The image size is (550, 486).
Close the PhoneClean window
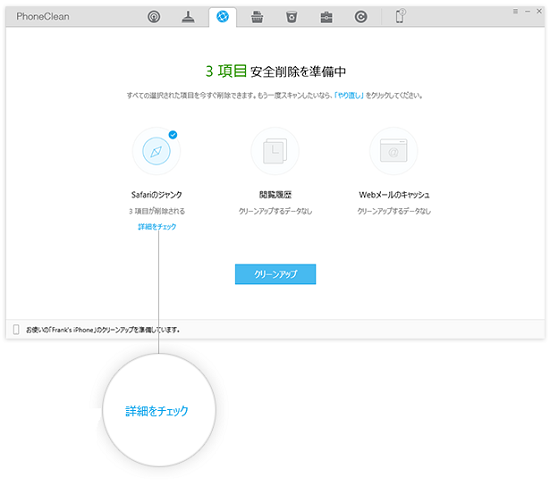(x=539, y=11)
